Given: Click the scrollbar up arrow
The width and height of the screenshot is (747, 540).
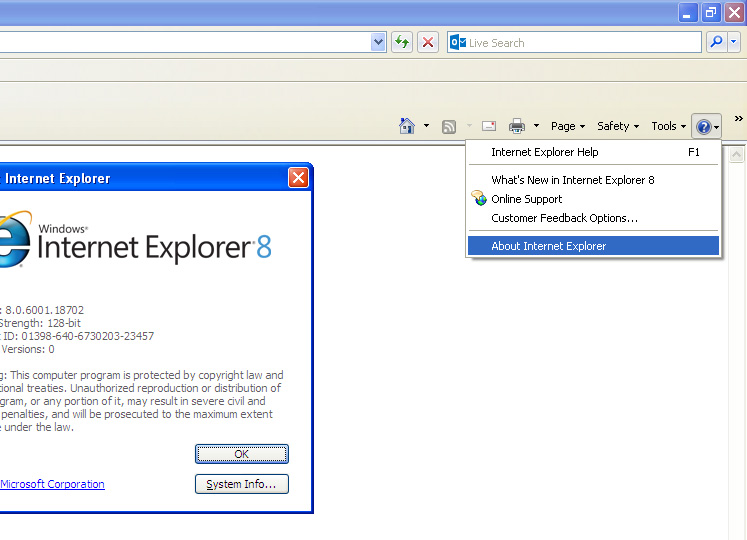Looking at the screenshot, I should [x=736, y=154].
